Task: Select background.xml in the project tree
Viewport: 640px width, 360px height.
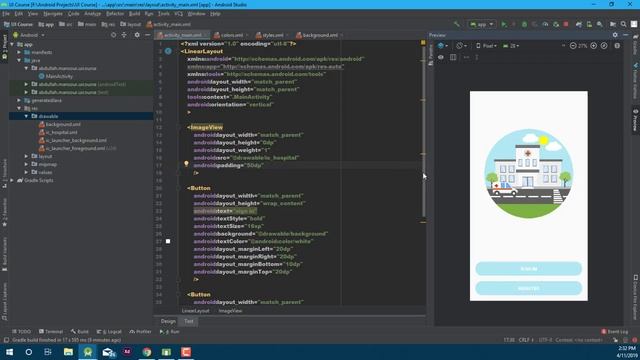Action: coord(60,124)
